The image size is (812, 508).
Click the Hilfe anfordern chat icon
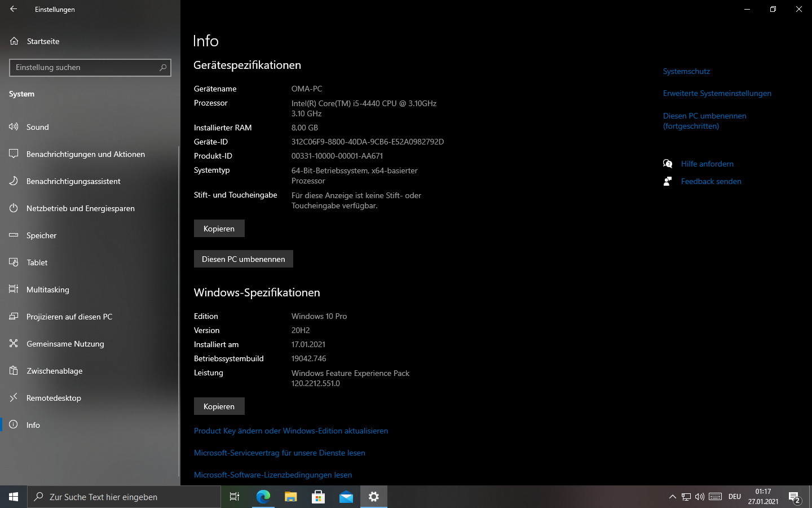pos(668,164)
